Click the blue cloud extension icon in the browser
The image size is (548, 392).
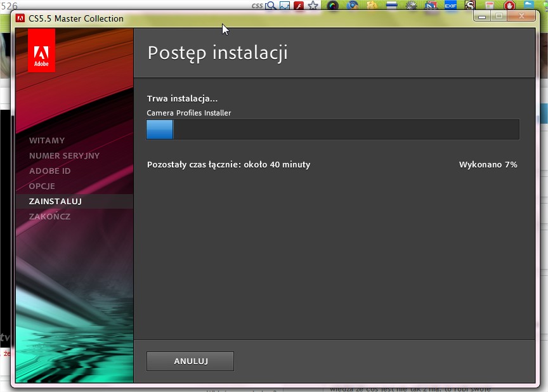pyautogui.click(x=529, y=4)
